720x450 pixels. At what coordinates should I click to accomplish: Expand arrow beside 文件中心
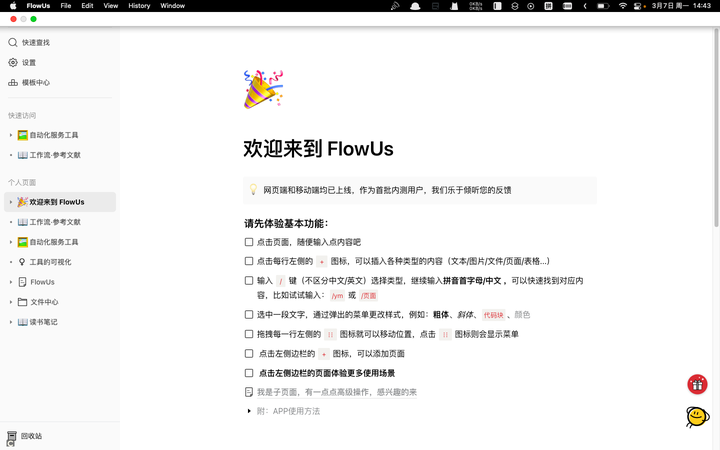pos(11,302)
